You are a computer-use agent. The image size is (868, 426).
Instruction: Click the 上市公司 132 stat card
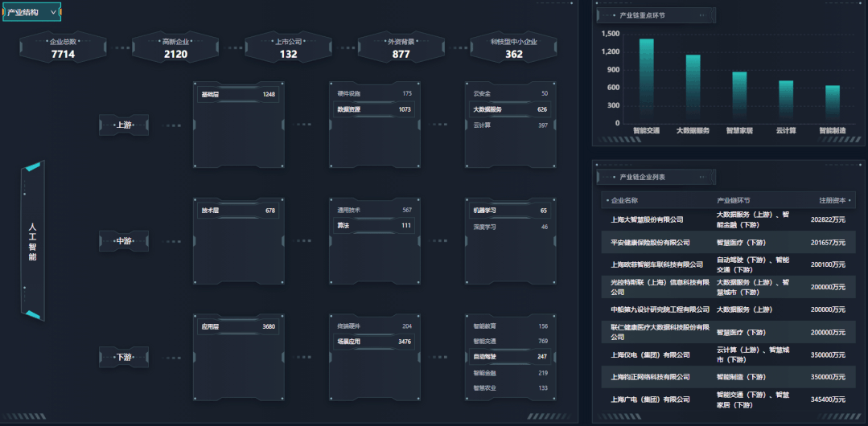click(289, 47)
